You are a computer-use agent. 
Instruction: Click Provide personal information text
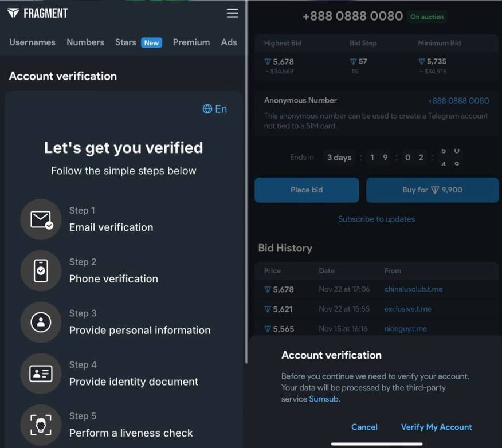tap(140, 330)
